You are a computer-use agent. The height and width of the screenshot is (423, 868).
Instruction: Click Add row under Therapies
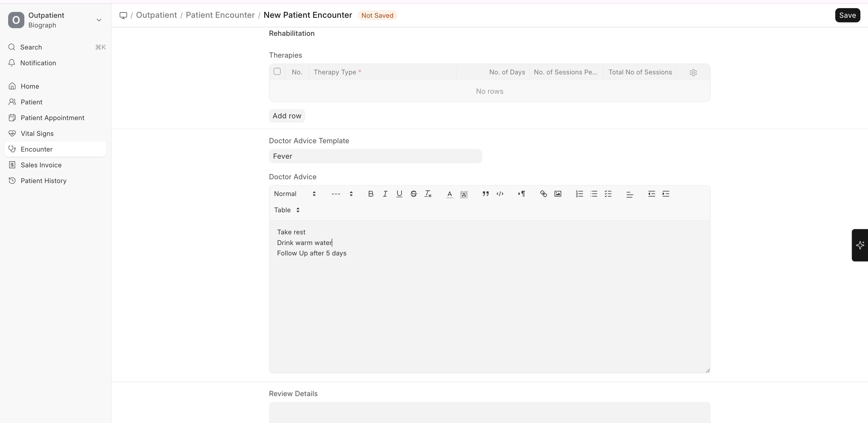[x=287, y=116]
